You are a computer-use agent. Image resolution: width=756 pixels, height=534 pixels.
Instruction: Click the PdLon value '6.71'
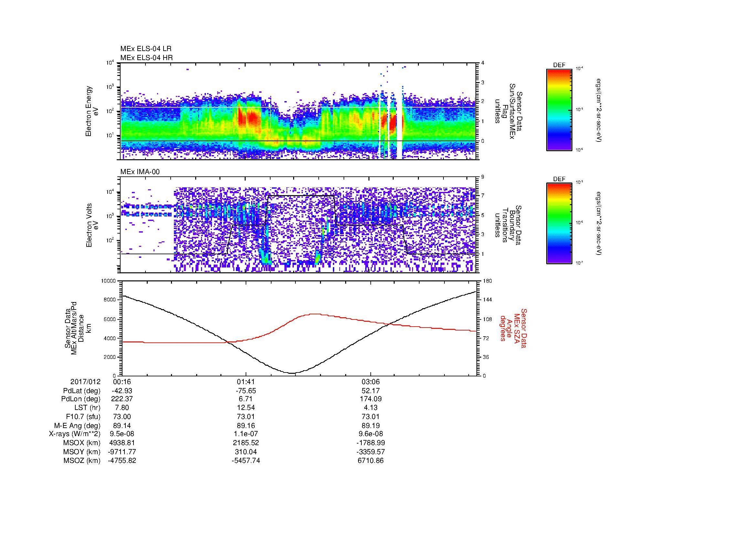tap(246, 399)
